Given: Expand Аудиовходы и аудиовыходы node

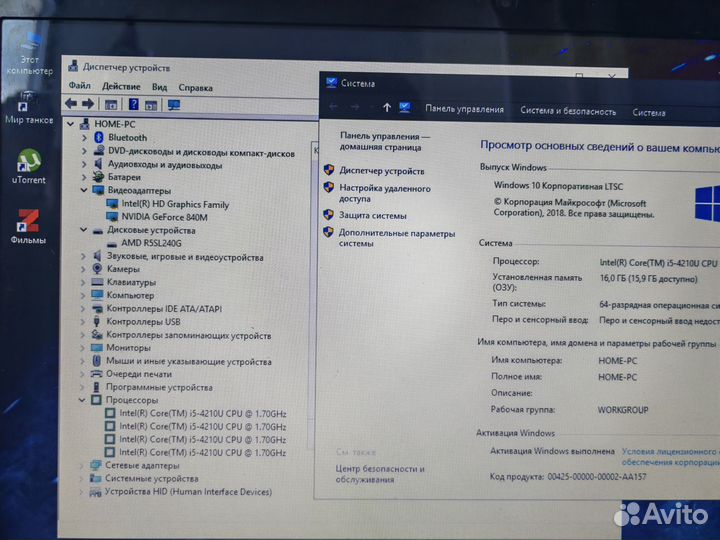Looking at the screenshot, I should click(84, 164).
